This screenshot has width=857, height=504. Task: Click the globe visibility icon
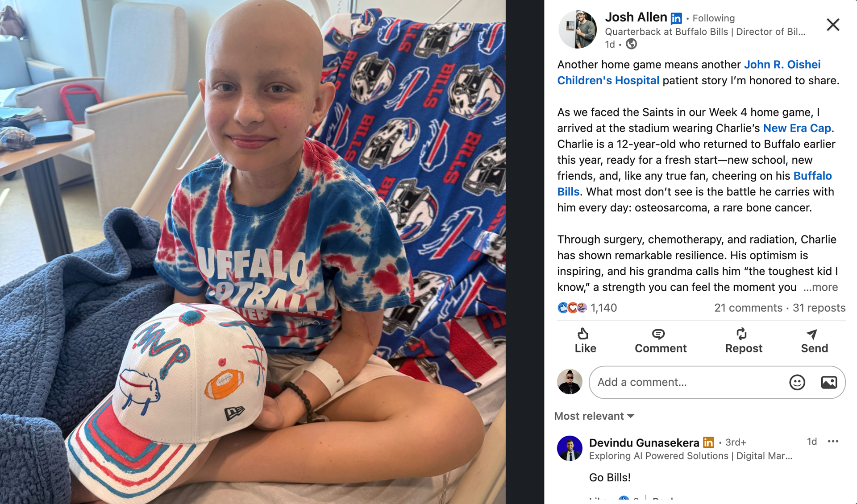631,44
